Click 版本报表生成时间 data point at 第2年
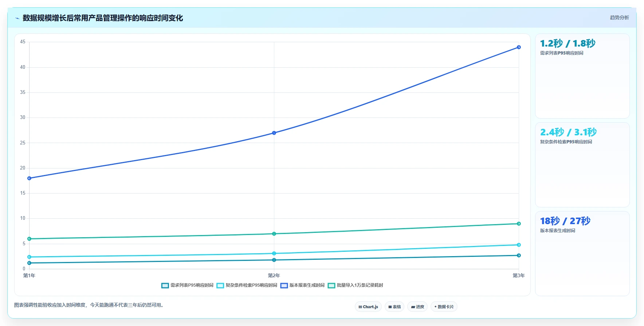 point(274,133)
